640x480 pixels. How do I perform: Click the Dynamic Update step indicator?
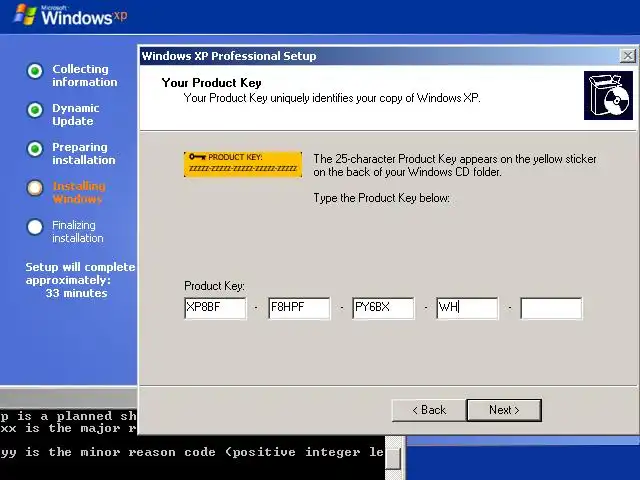point(35,110)
